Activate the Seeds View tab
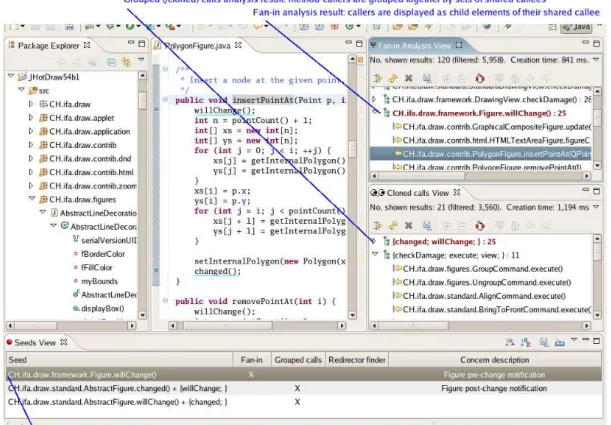This screenshot has width=611, height=425. click(x=35, y=342)
